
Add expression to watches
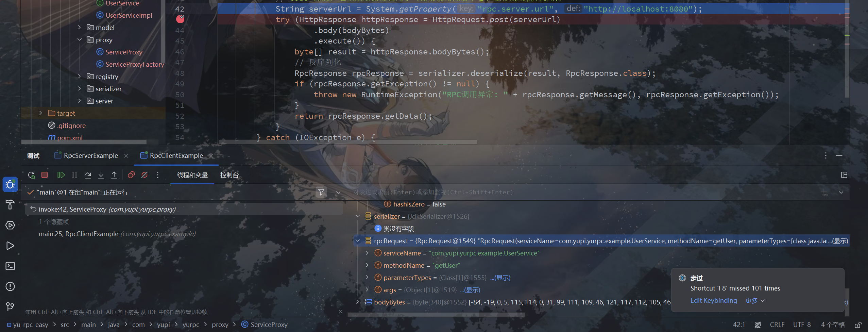tap(825, 193)
